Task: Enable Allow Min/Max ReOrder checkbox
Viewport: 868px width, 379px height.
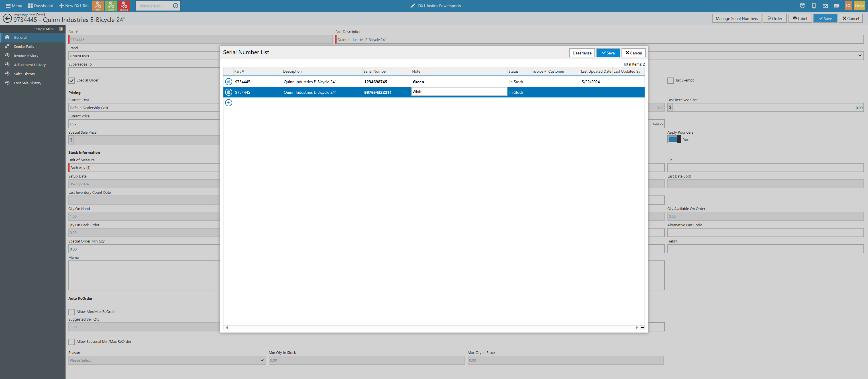Action: point(72,312)
